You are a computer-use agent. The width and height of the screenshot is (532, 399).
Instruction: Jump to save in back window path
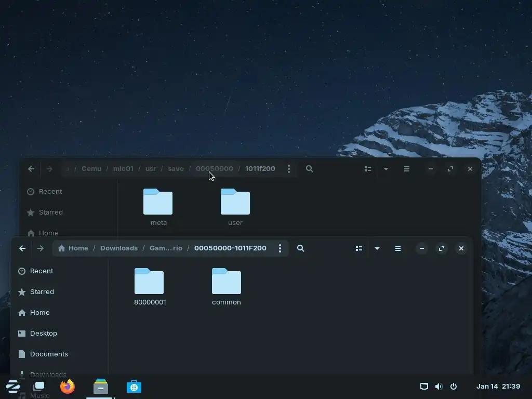(x=176, y=169)
